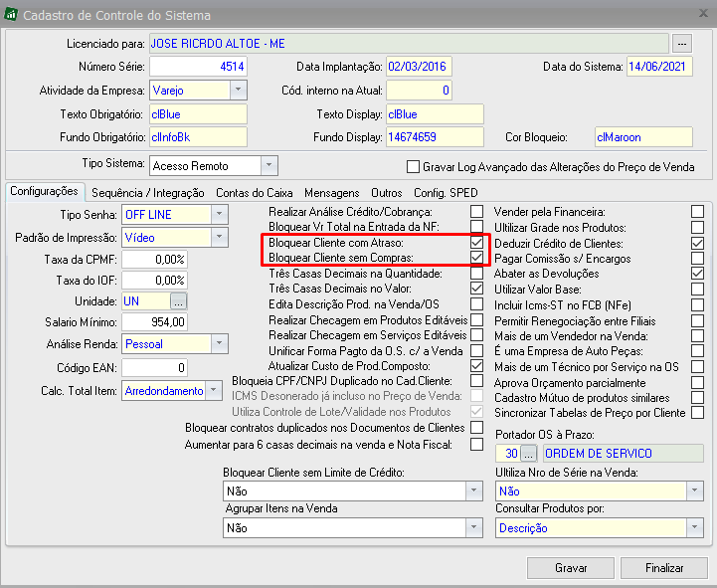Open the lookup button next to Licenciado para

[682, 44]
